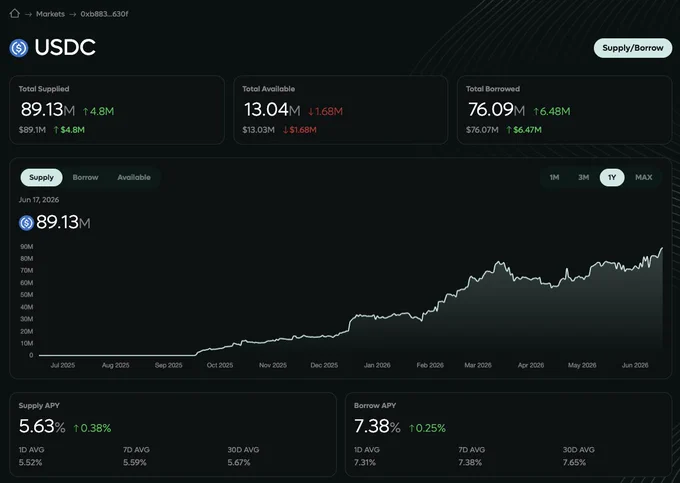The width and height of the screenshot is (680, 483).
Task: Click Supply APY 30D AVG 5.67%
Action: [x=239, y=463]
